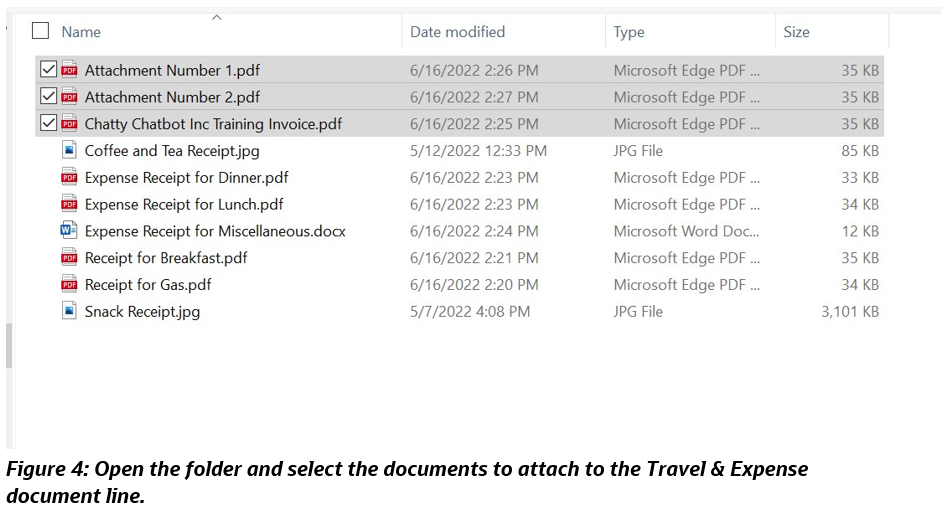Select the Receipt for Breakfast.pdf file
Image resolution: width=950 pixels, height=517 pixels.
coord(166,258)
